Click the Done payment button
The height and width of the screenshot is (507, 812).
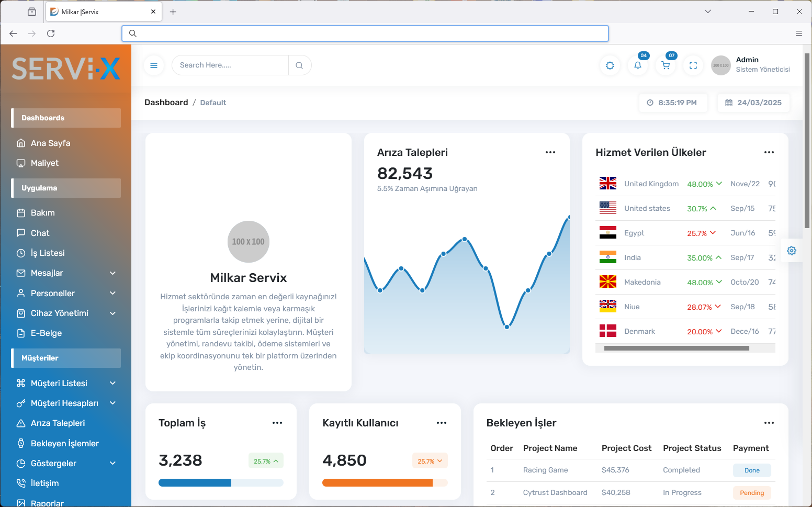pos(752,470)
